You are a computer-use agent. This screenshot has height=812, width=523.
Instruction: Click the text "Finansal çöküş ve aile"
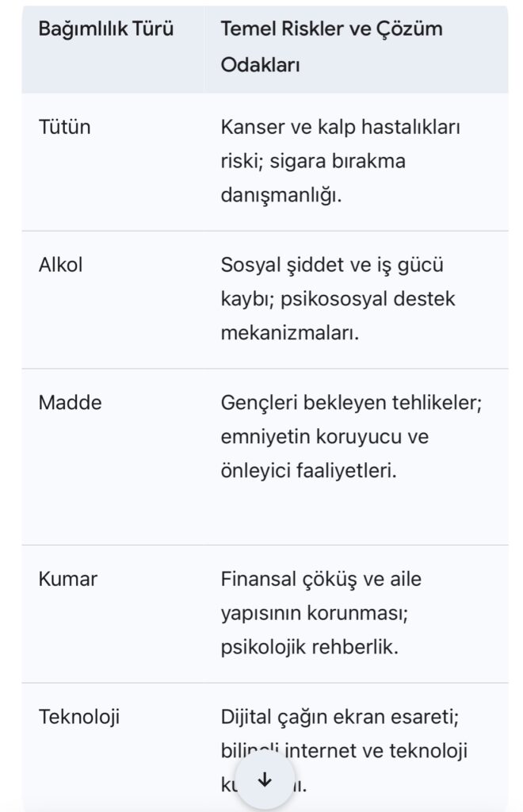click(321, 579)
